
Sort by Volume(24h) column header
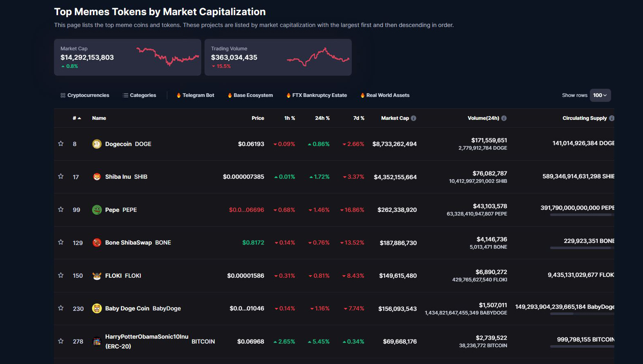coord(483,118)
